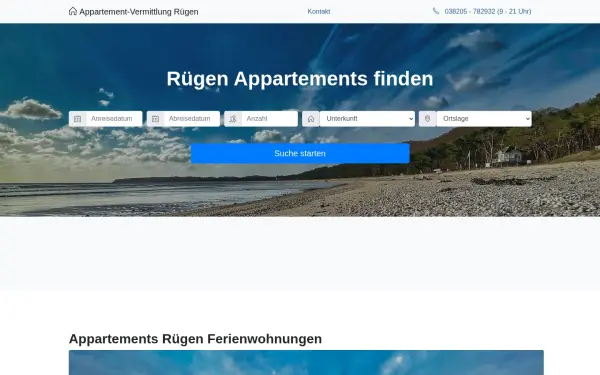
Task: Expand the Ortslage dropdown
Action: coord(484,119)
